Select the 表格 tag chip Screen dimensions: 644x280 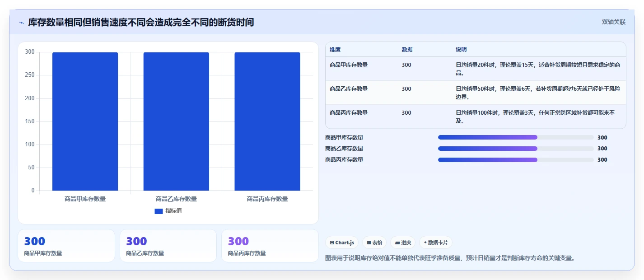coord(374,243)
